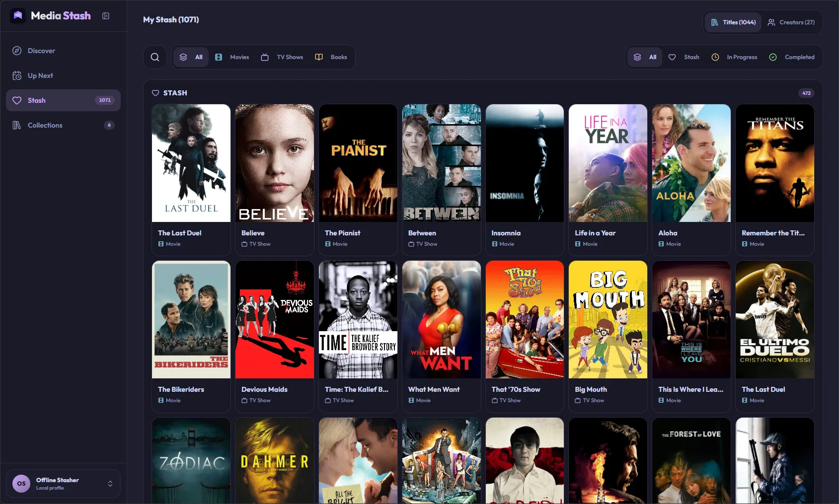Image resolution: width=839 pixels, height=504 pixels.
Task: Open the Devious Maids poster
Action: coord(275,320)
